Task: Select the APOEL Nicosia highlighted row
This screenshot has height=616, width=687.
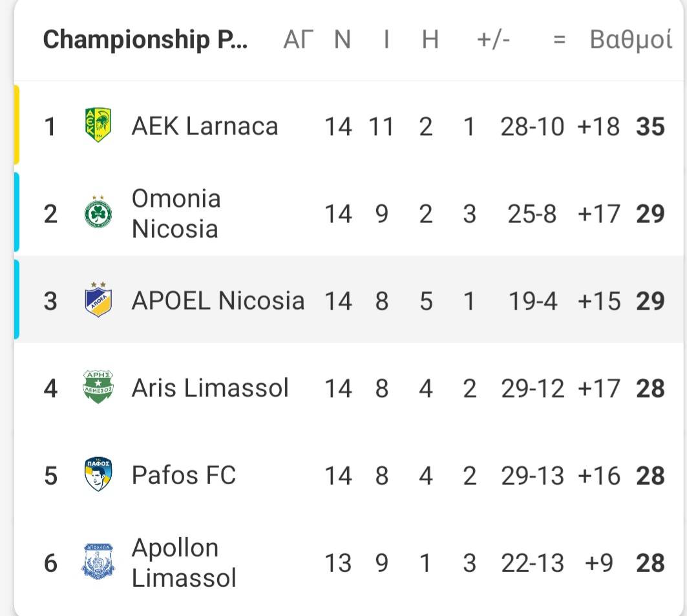Action: (350, 300)
